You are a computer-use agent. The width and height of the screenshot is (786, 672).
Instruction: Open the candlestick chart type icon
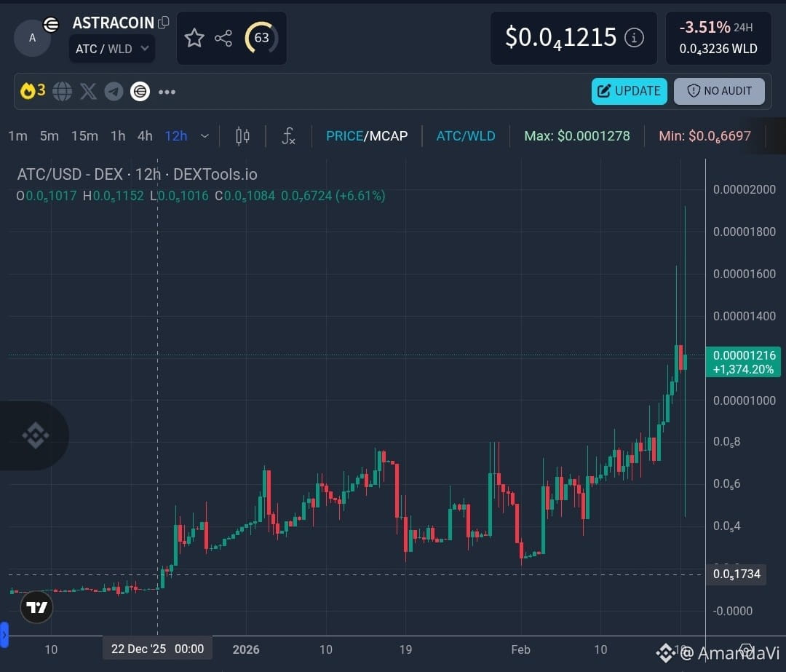(242, 136)
